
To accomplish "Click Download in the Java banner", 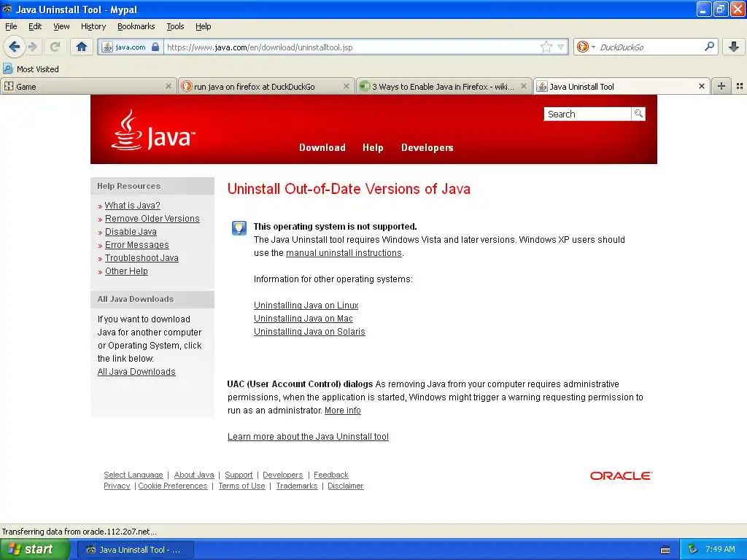I will [x=322, y=147].
